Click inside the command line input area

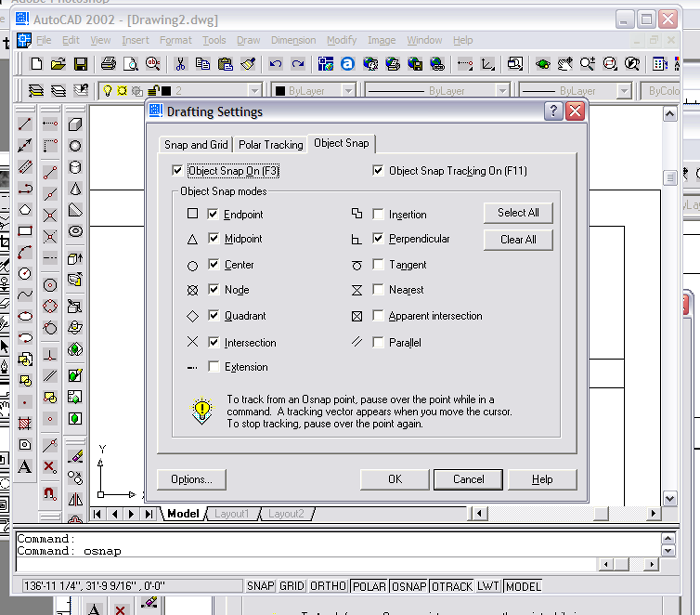point(306,565)
